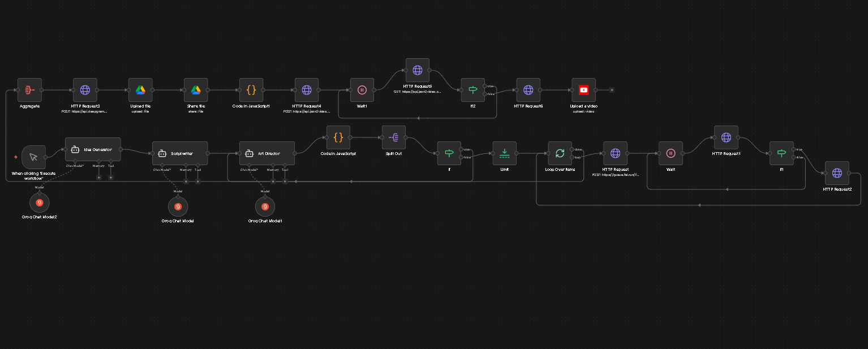
Task: Select the YouTube Upload a video node
Action: [x=584, y=90]
